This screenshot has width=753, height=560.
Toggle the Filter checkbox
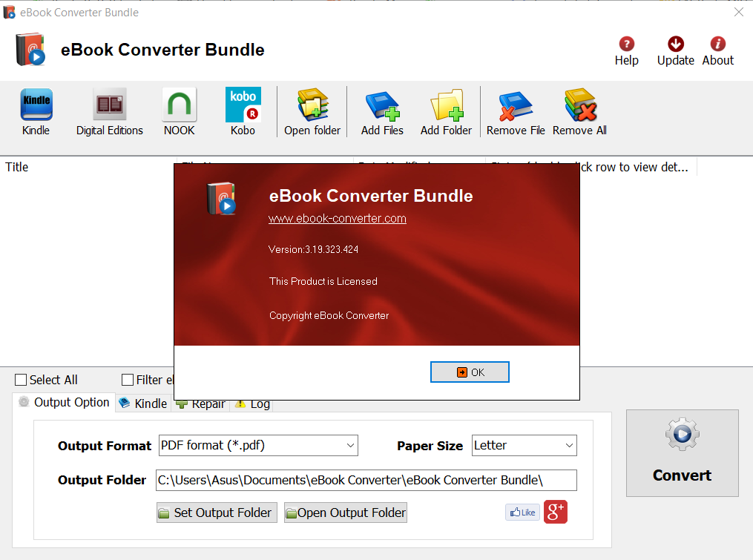click(128, 380)
